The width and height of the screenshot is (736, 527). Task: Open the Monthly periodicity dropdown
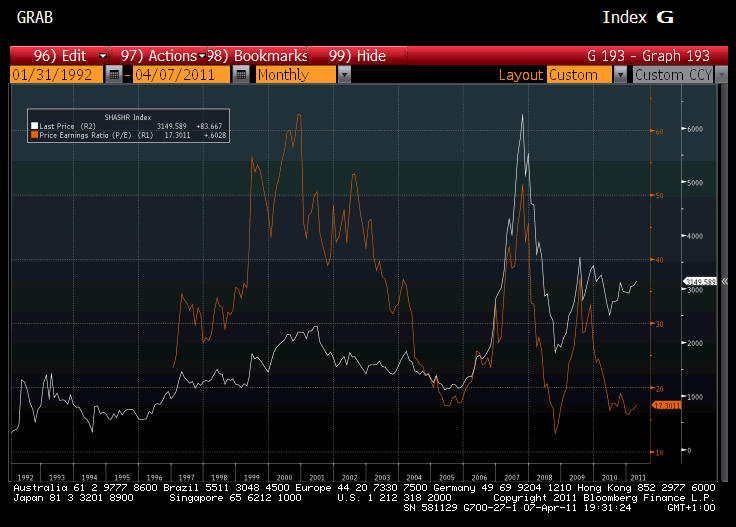click(344, 75)
